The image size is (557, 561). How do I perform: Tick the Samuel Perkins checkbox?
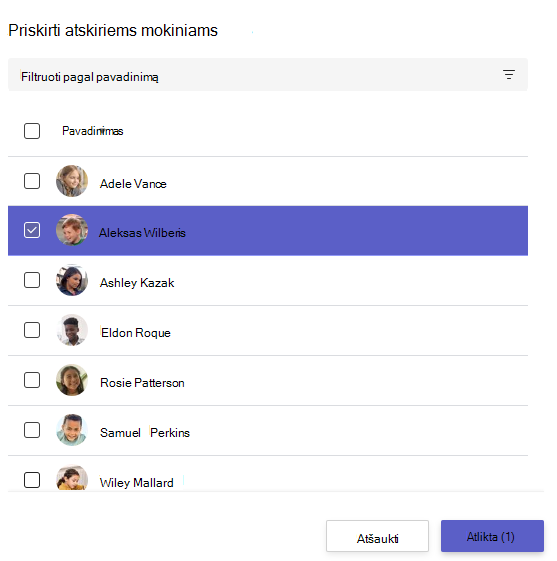[x=32, y=430]
